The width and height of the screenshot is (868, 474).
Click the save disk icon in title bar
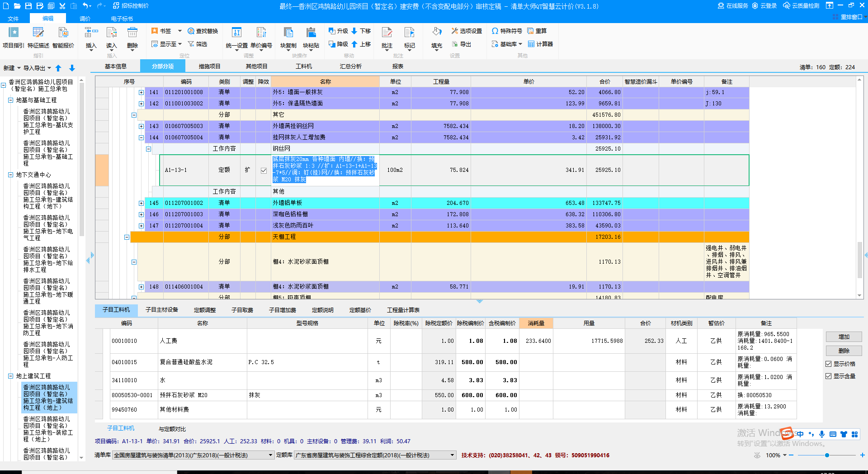[x=28, y=6]
